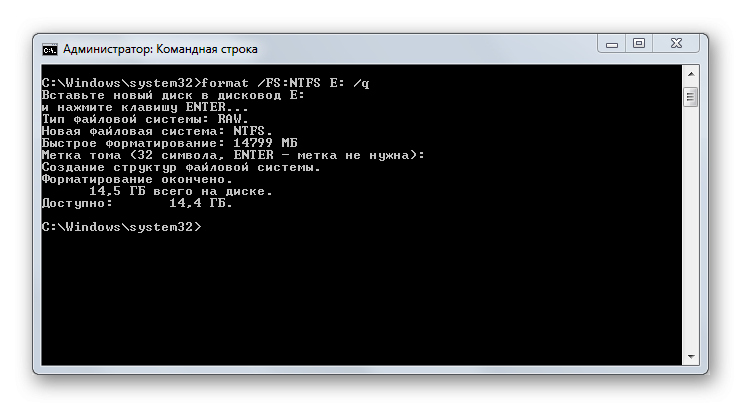Maximize the command prompt window
The height and width of the screenshot is (407, 742).
click(640, 44)
